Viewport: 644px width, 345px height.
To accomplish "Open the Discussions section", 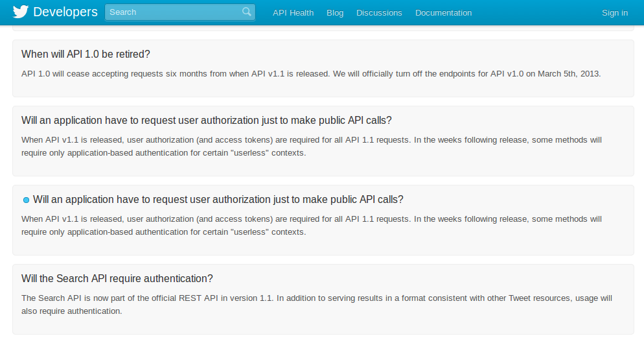I will tap(379, 13).
